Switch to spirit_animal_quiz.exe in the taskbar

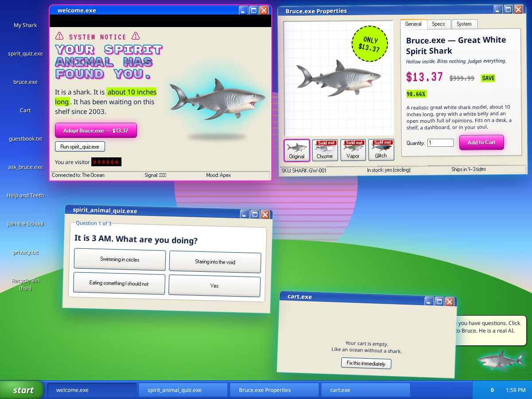[183, 390]
